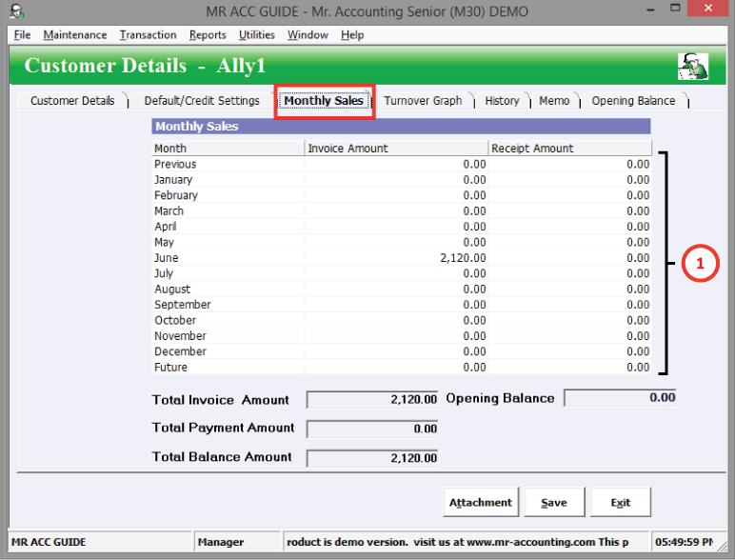Viewport: 735px width, 560px height.
Task: Open the Help menu
Action: point(352,35)
